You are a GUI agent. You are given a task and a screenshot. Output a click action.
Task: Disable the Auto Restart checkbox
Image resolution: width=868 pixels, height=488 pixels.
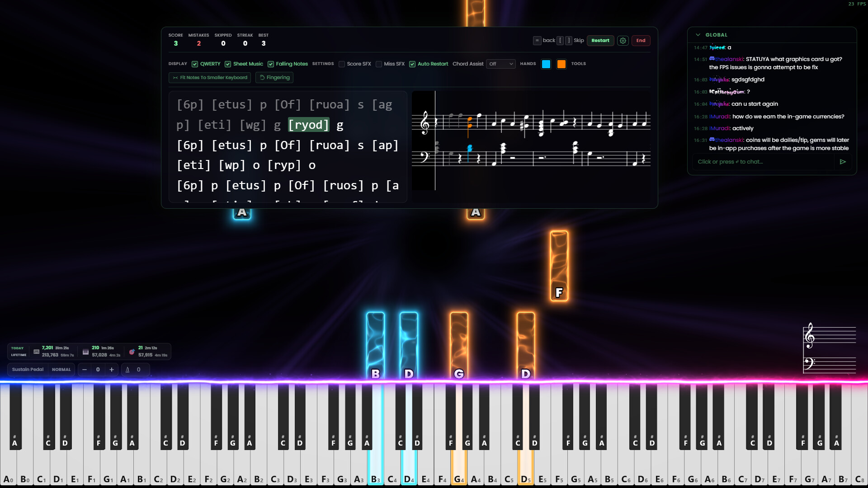[412, 64]
